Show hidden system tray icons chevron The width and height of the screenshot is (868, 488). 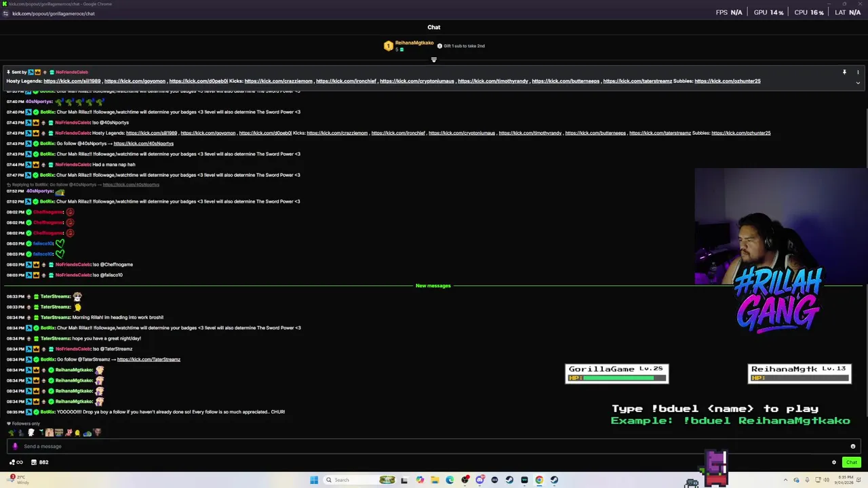tap(786, 480)
